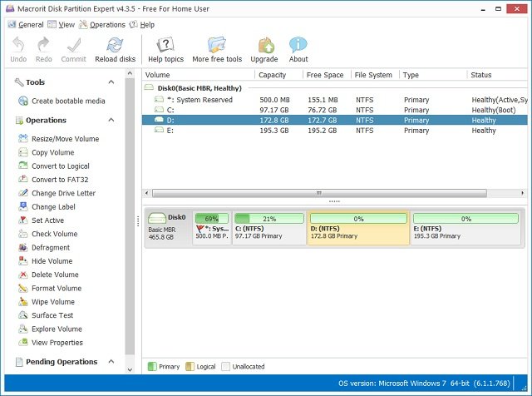Select Convert to FAT32
The height and width of the screenshot is (396, 532).
click(53, 180)
